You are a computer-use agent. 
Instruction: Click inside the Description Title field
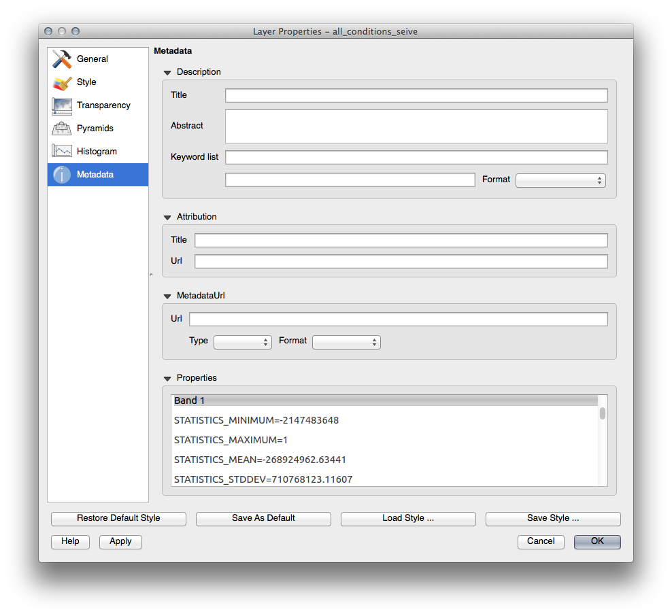tap(416, 95)
